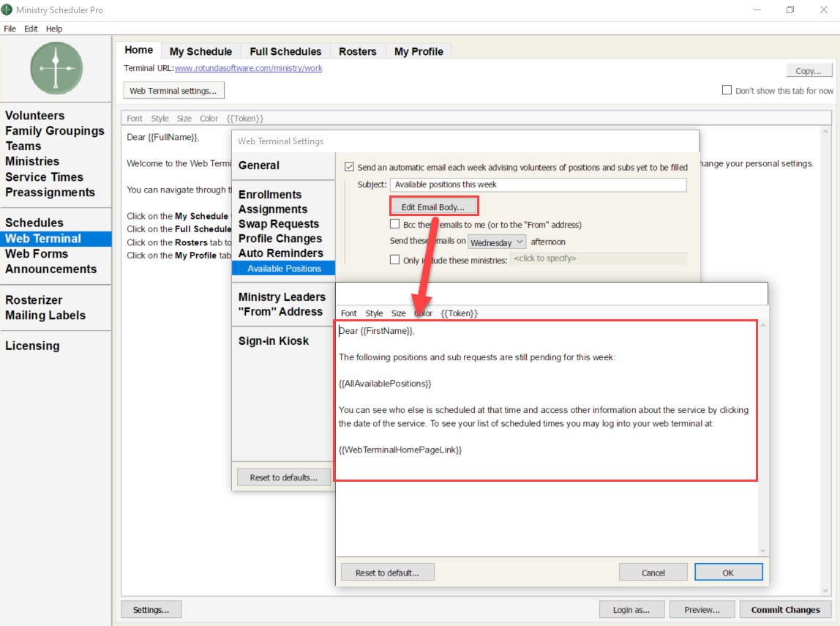The height and width of the screenshot is (626, 840).
Task: Toggle automatic weekly email checkbox
Action: click(349, 167)
